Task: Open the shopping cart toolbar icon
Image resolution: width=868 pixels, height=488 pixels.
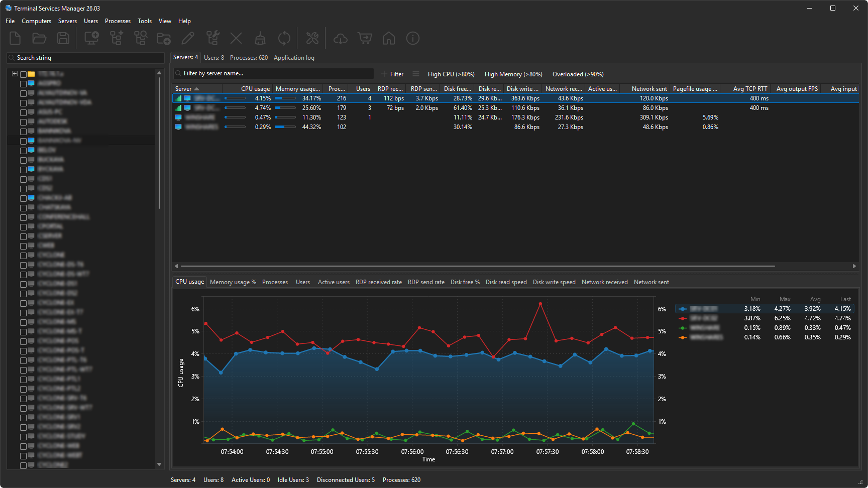Action: tap(365, 38)
